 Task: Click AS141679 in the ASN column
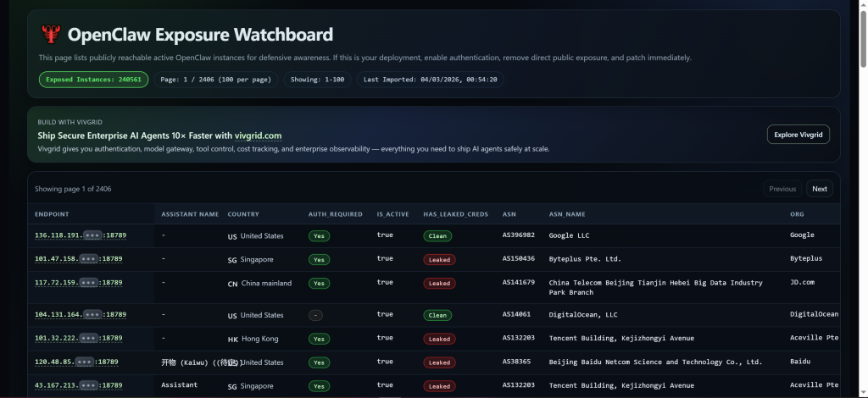point(519,282)
